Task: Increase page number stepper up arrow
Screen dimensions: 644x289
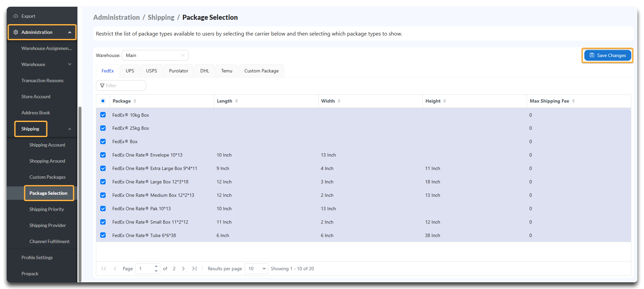Action: [156, 266]
